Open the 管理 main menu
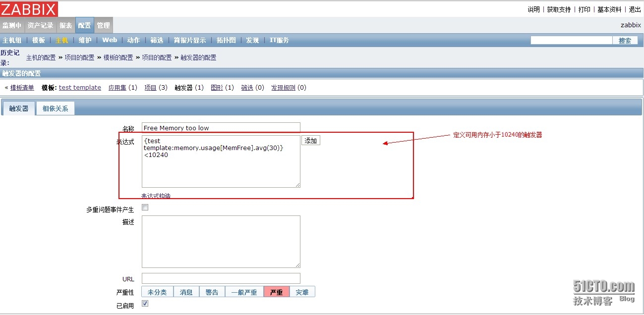The image size is (644, 315). point(104,25)
